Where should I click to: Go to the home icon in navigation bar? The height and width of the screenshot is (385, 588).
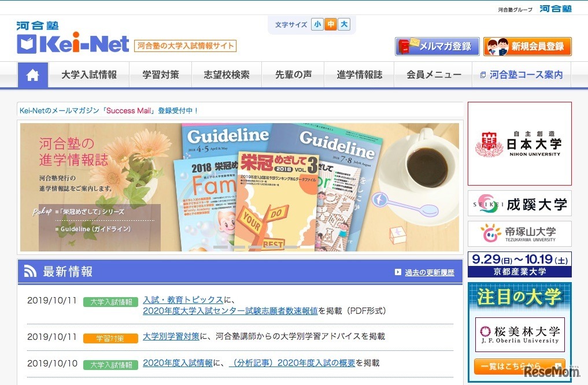32,75
